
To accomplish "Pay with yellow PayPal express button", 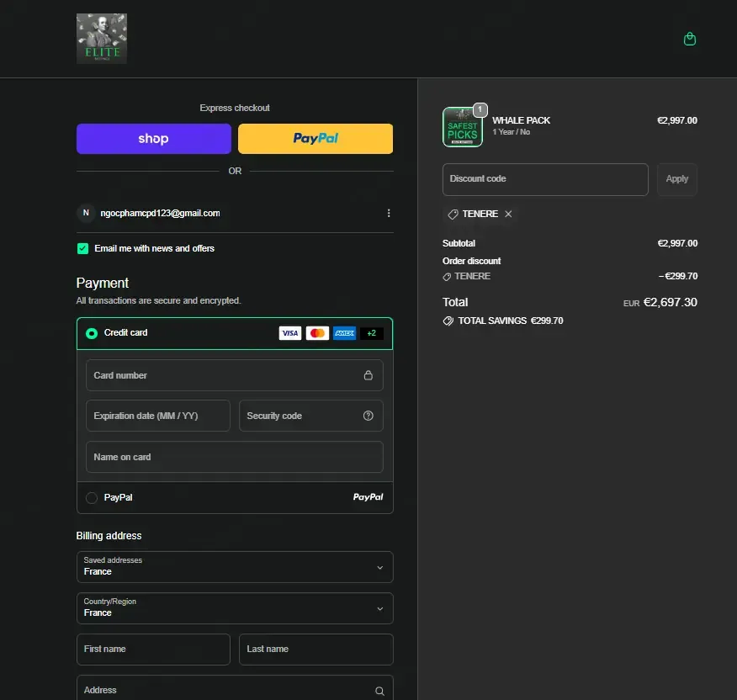I will point(315,139).
